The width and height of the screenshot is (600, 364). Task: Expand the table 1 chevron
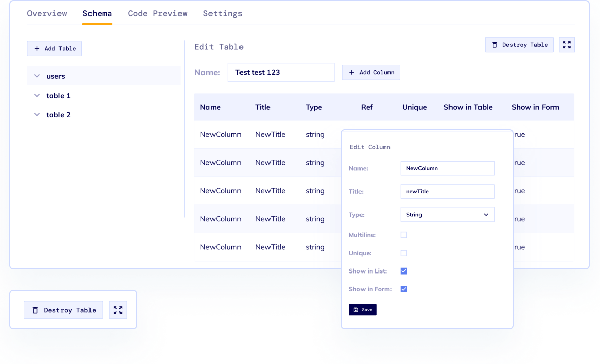(x=37, y=96)
